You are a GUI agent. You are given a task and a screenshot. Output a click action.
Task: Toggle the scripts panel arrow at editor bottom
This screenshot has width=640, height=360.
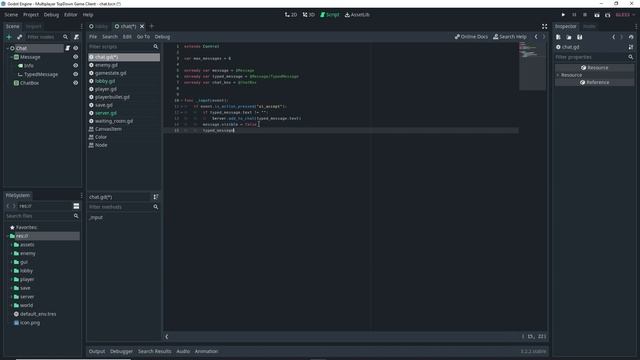click(167, 337)
